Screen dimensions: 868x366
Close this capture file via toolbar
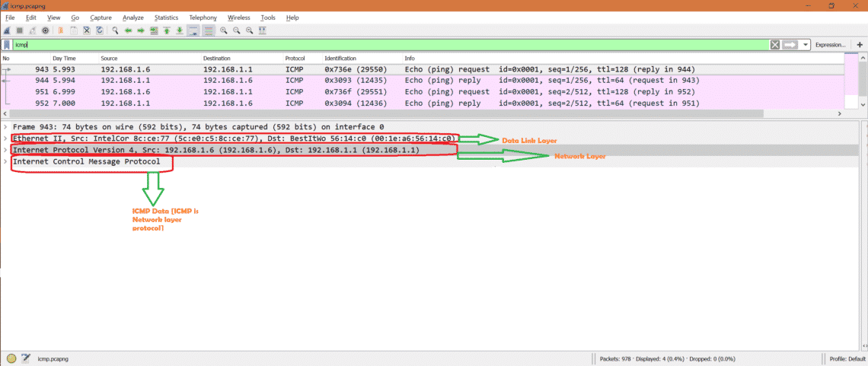coord(87,30)
